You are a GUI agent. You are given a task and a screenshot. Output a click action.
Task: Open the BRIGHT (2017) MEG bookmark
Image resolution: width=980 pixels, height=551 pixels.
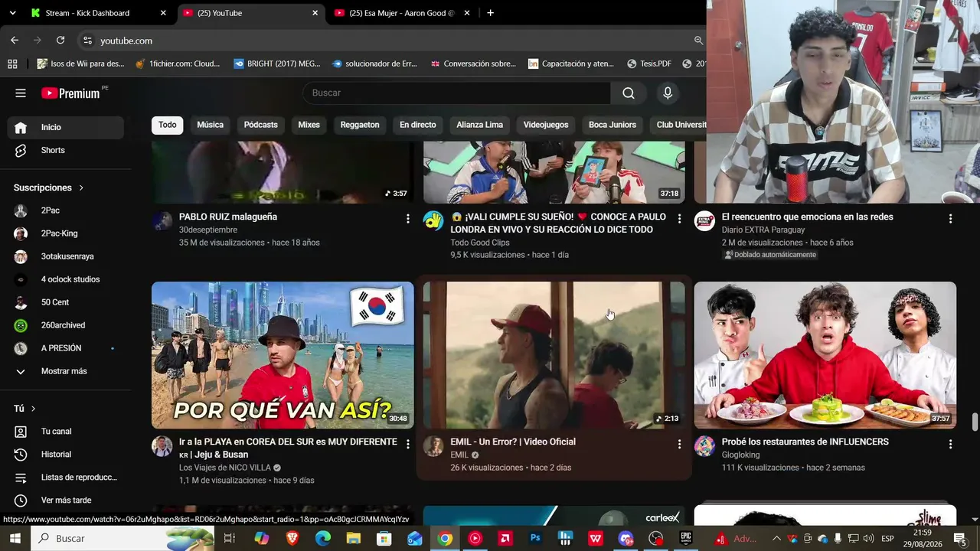(276, 64)
